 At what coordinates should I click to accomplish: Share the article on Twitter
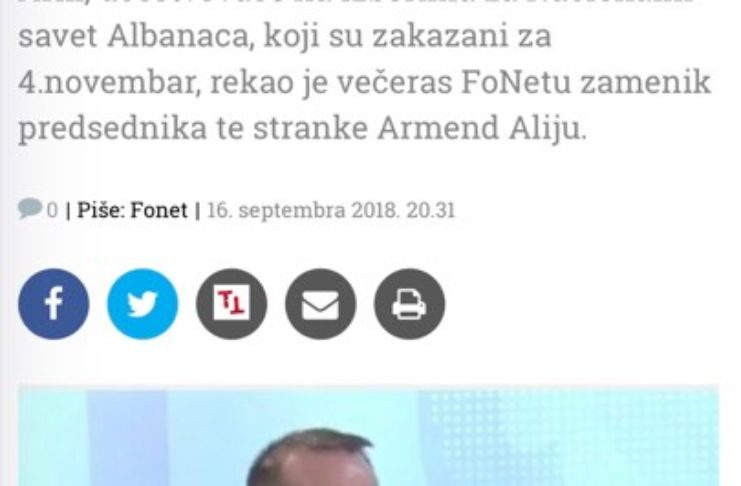click(142, 304)
